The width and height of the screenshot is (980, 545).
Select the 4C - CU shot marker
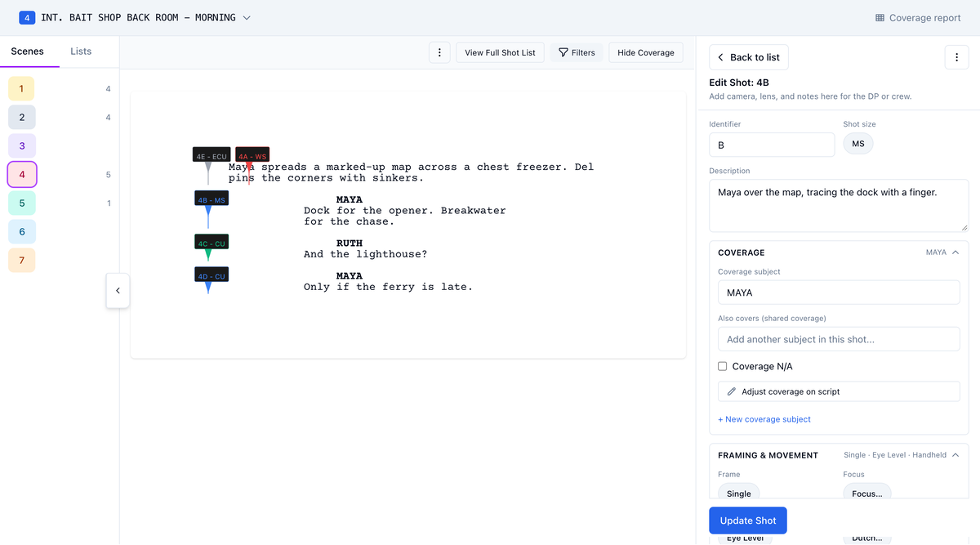click(211, 243)
